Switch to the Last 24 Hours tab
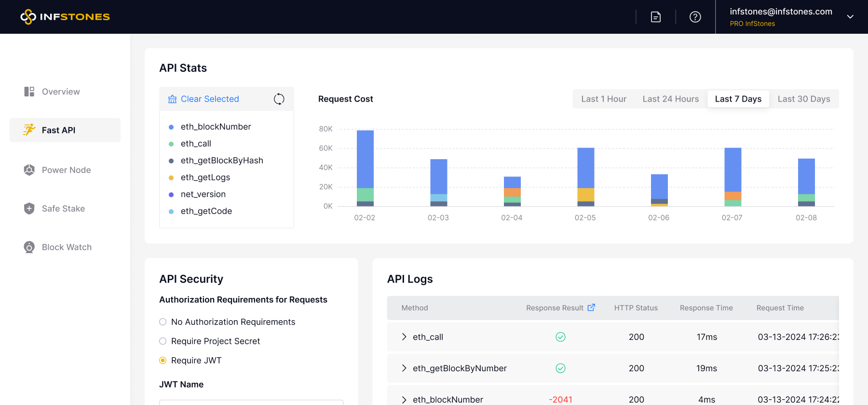 click(670, 99)
